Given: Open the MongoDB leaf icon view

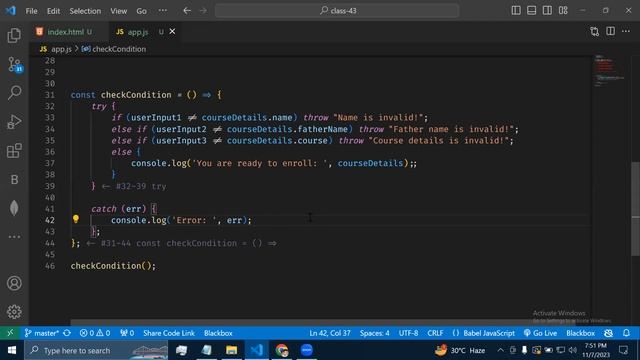Looking at the screenshot, I should [14, 208].
